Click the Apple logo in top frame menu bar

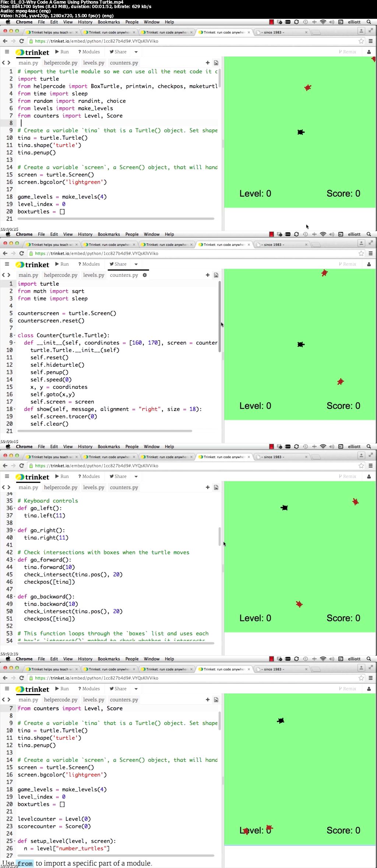pyautogui.click(x=8, y=22)
